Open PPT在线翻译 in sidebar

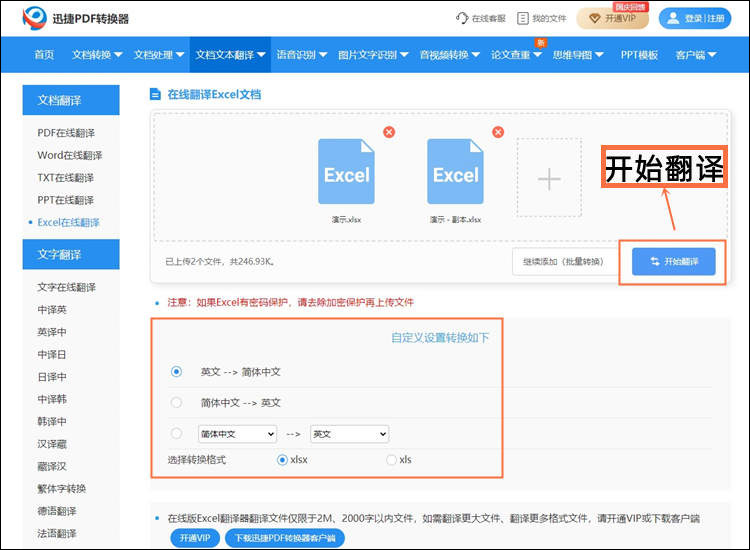(66, 200)
